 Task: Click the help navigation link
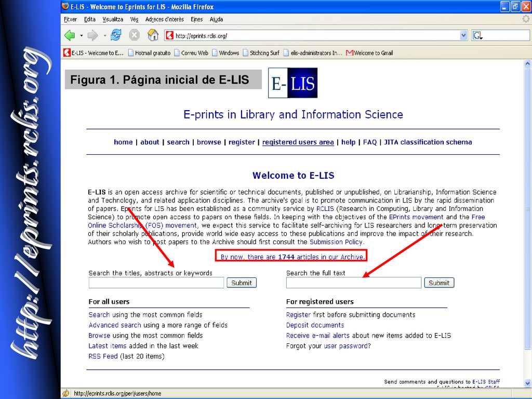[349, 142]
